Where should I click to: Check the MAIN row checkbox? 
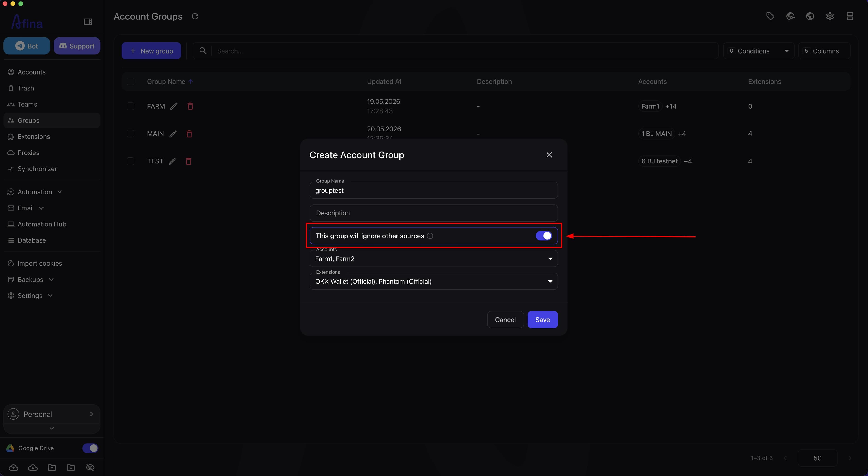point(130,134)
